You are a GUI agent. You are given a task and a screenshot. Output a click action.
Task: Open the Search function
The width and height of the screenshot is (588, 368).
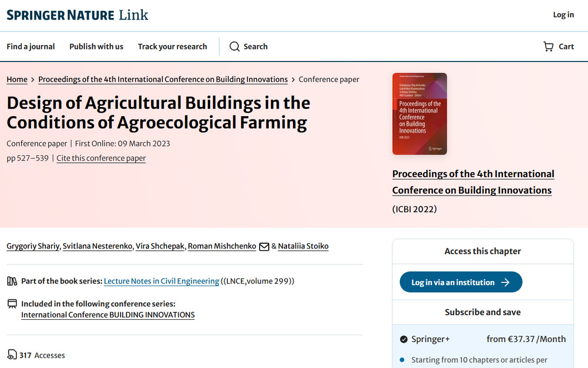click(248, 47)
